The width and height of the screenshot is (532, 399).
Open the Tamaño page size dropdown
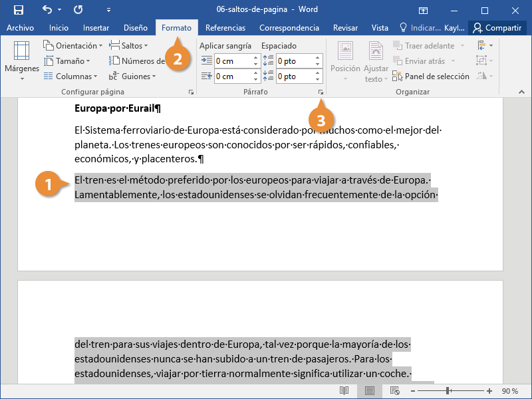click(x=67, y=61)
